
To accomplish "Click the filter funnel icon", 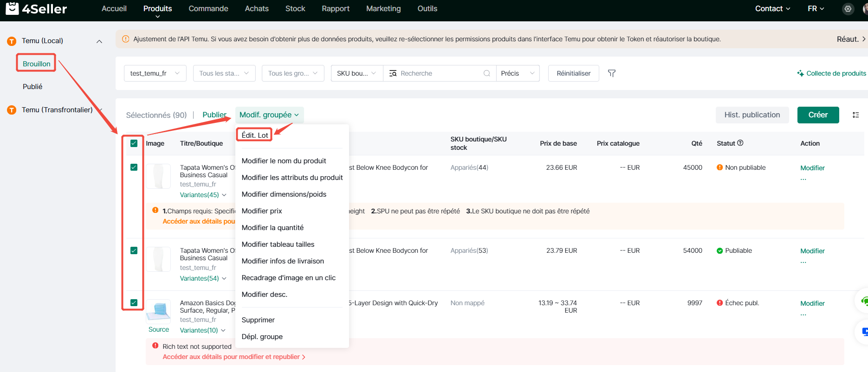I will (612, 73).
